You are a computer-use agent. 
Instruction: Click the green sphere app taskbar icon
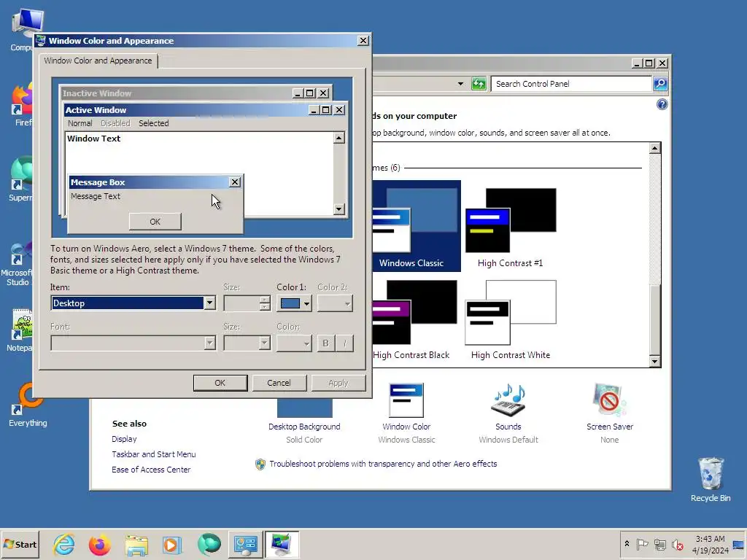tap(209, 544)
